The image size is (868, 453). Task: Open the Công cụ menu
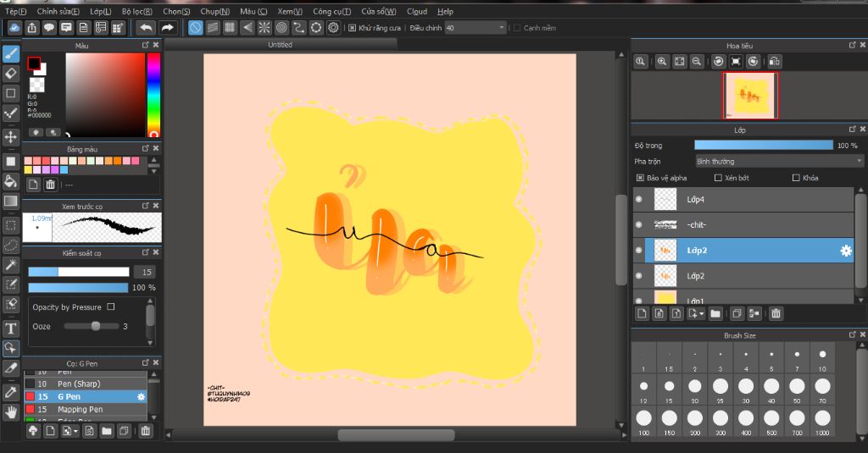click(331, 11)
